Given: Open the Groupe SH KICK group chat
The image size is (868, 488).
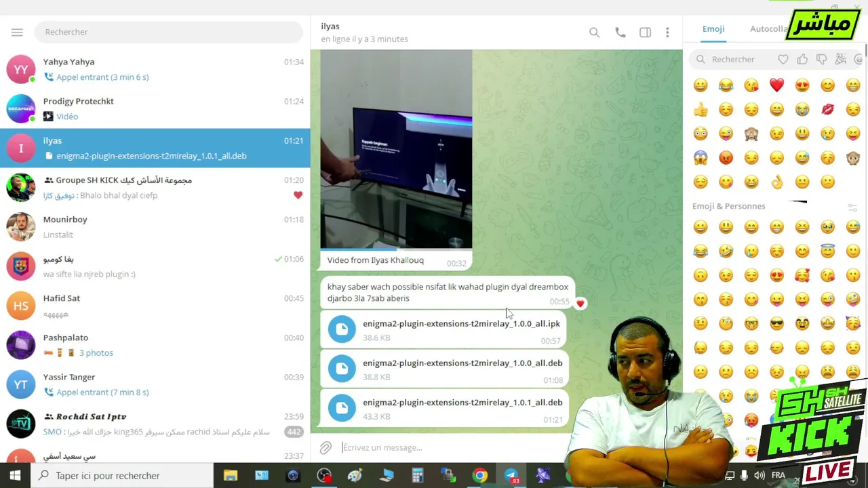Looking at the screenshot, I should pyautogui.click(x=155, y=188).
